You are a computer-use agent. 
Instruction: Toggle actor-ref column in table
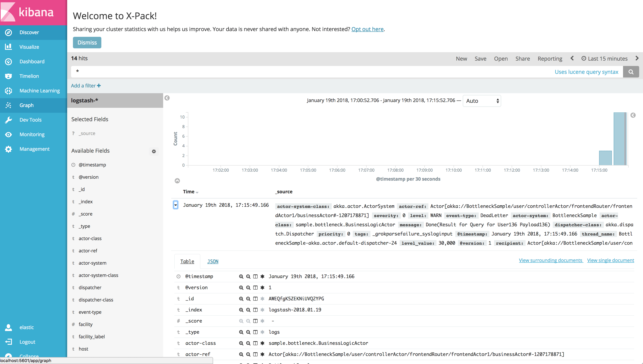click(255, 354)
